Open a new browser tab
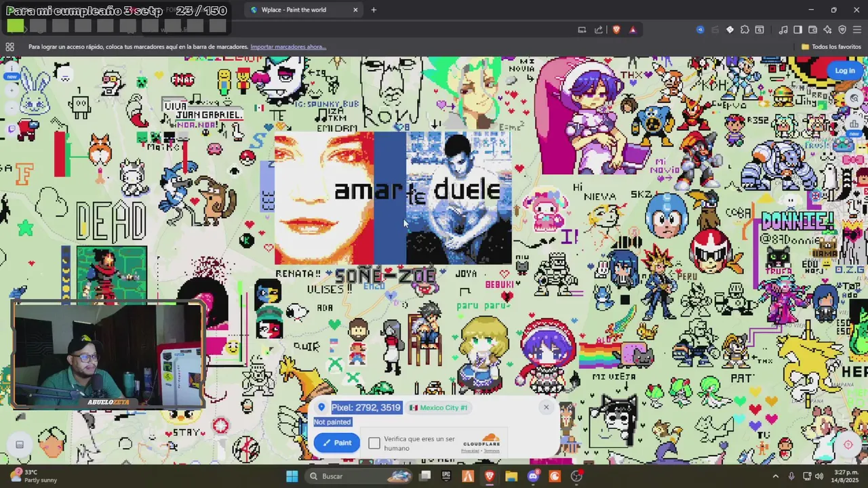The width and height of the screenshot is (868, 488). point(374,10)
